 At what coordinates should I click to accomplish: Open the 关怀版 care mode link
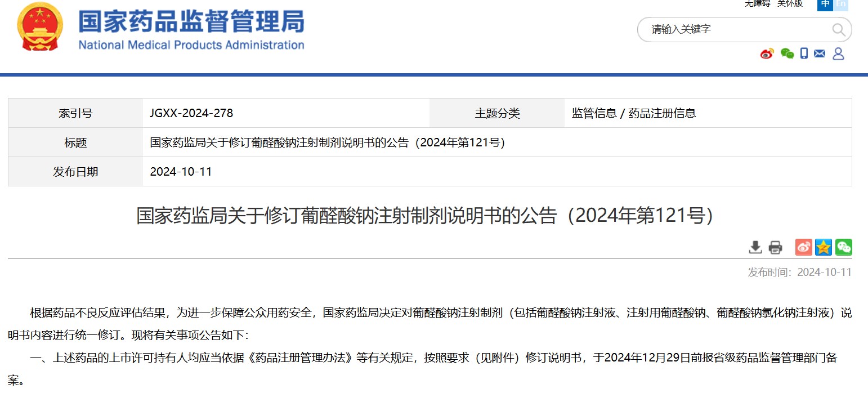pyautogui.click(x=790, y=4)
